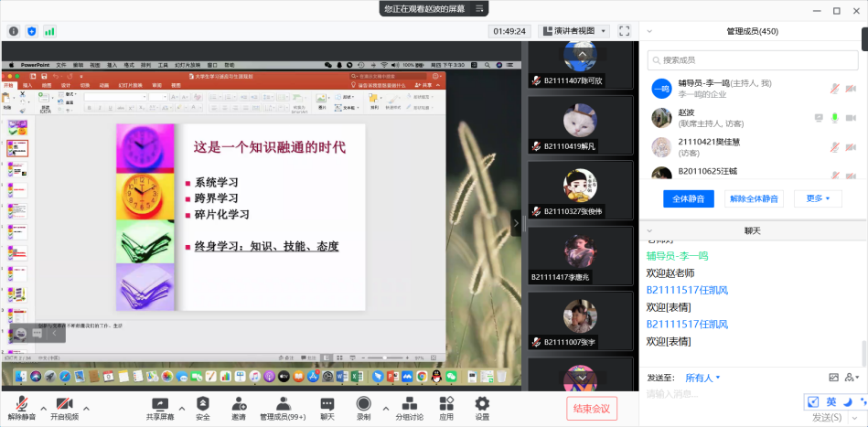
Task: Click the send image icon in chat
Action: pyautogui.click(x=833, y=378)
